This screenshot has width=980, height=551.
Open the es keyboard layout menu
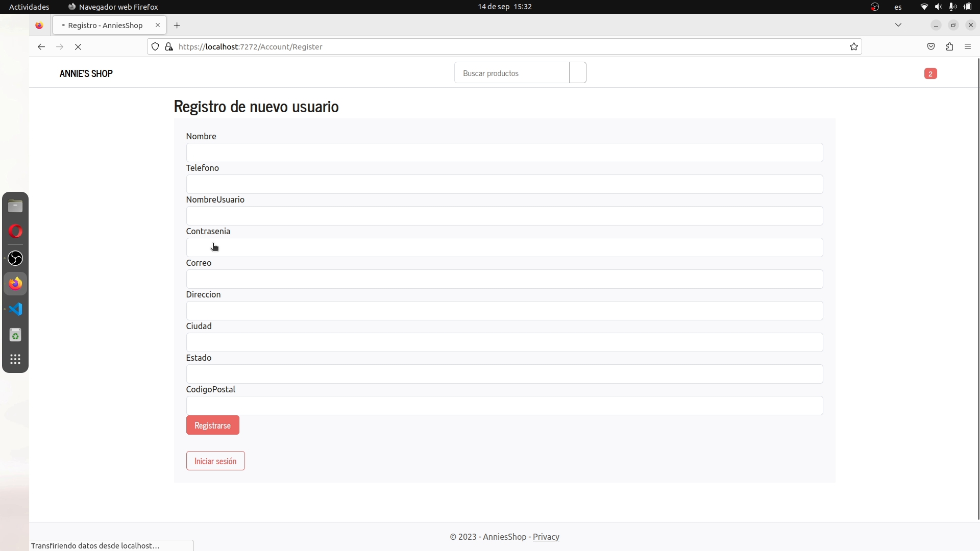tap(898, 7)
